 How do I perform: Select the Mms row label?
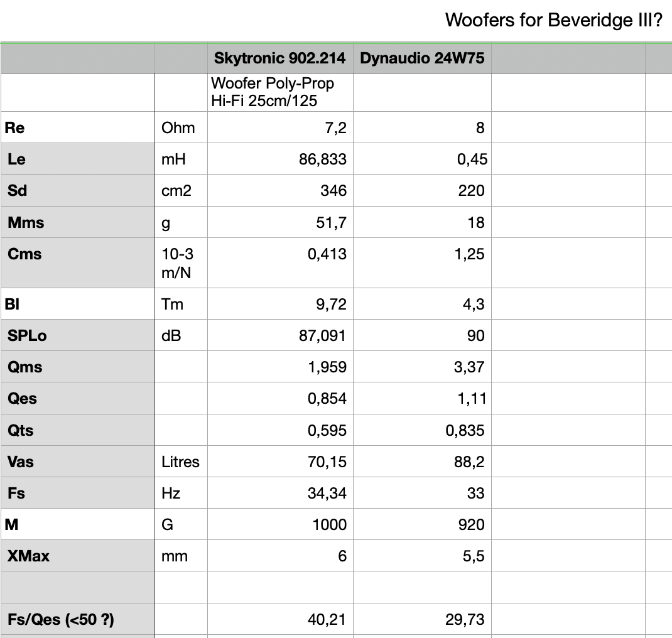tap(78, 222)
